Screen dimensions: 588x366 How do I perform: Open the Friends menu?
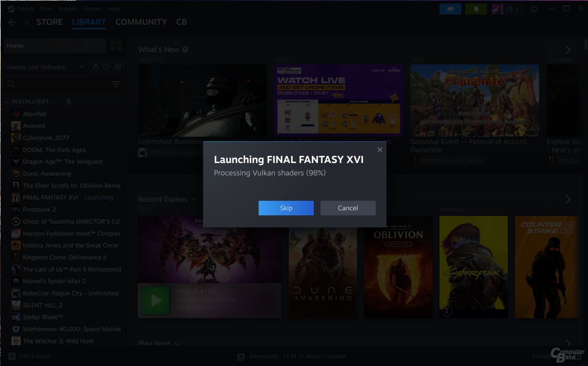click(x=68, y=8)
